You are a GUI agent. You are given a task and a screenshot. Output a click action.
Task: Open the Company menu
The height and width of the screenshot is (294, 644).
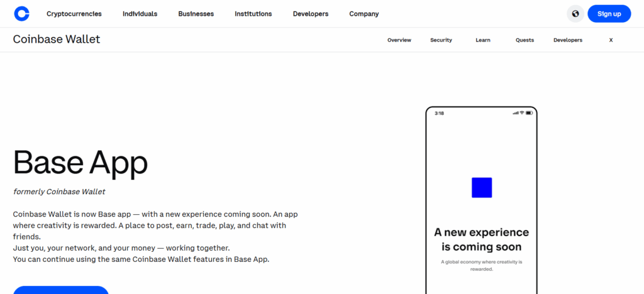[x=364, y=14]
